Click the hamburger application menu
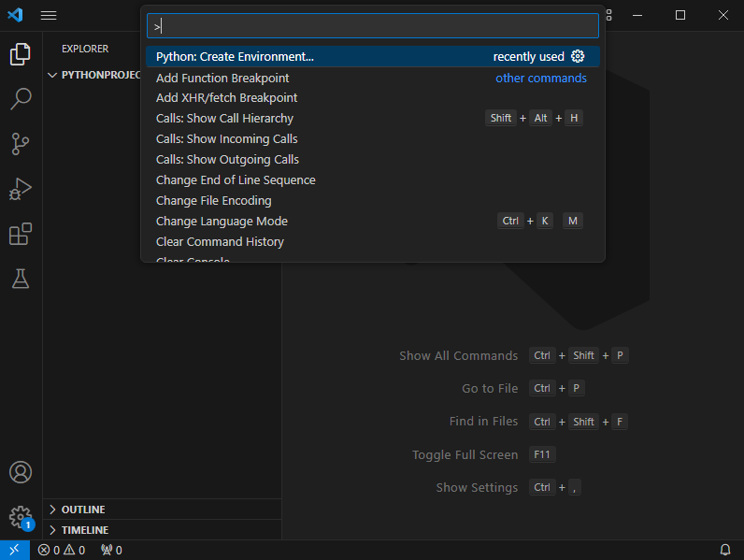Image resolution: width=744 pixels, height=560 pixels. click(49, 16)
